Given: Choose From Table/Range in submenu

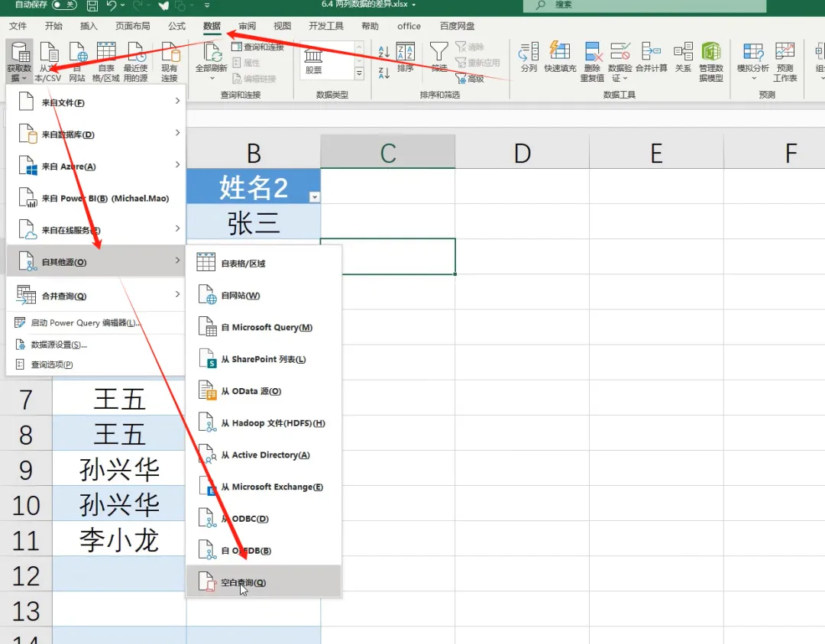Looking at the screenshot, I should point(264,263).
